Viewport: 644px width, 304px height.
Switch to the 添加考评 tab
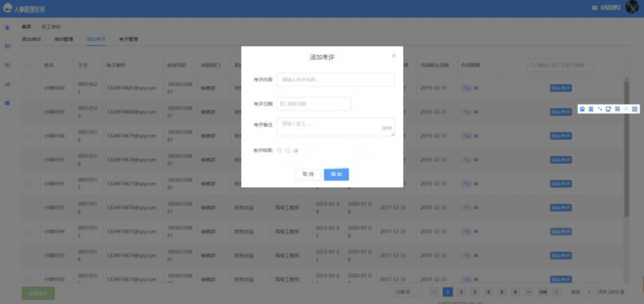(96, 40)
